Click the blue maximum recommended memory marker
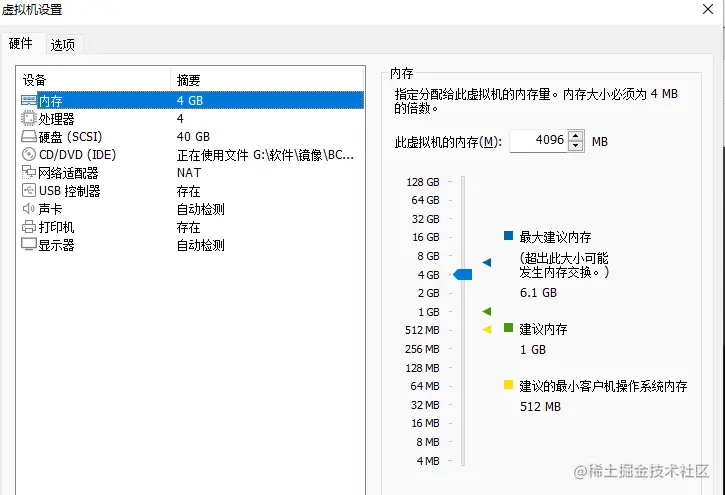 coord(486,263)
